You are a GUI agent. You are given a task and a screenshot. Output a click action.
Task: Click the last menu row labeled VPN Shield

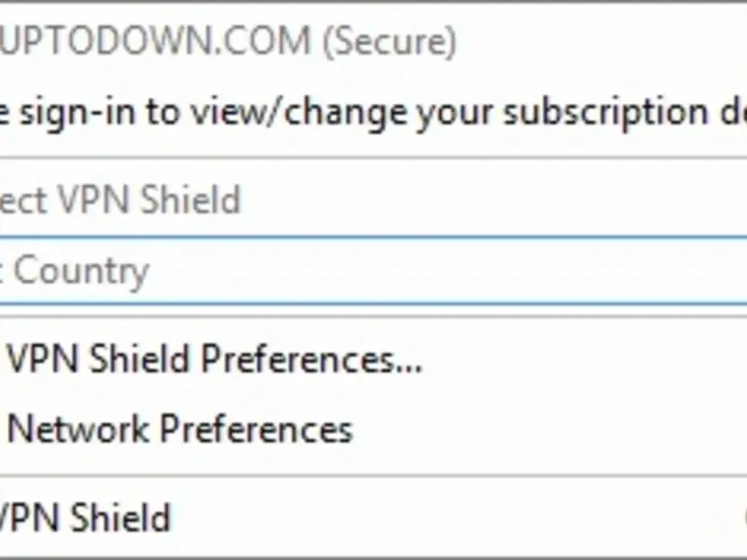[86, 517]
